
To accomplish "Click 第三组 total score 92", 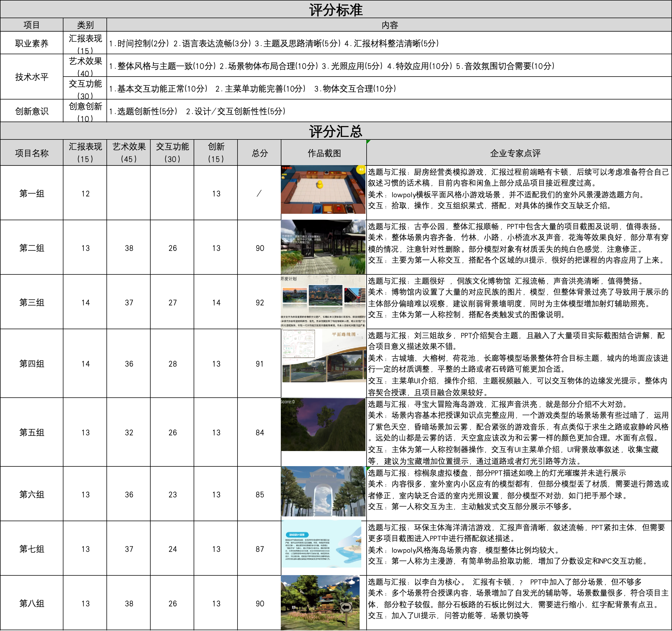I will (259, 302).
